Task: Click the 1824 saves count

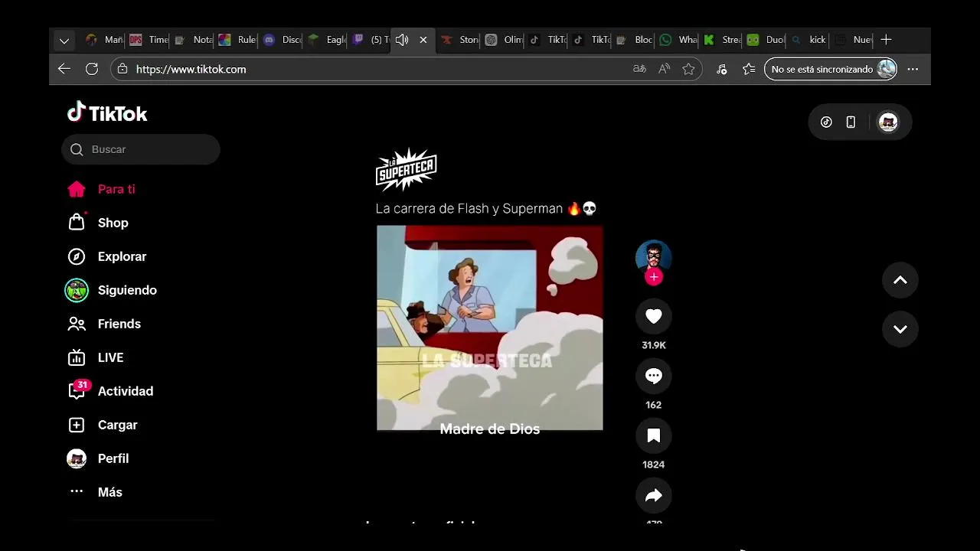Action: pos(654,465)
